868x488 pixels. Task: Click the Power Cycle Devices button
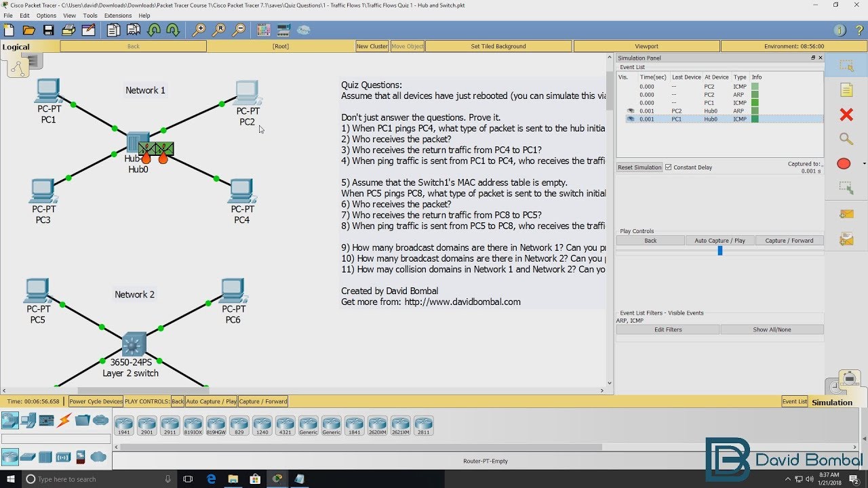96,401
